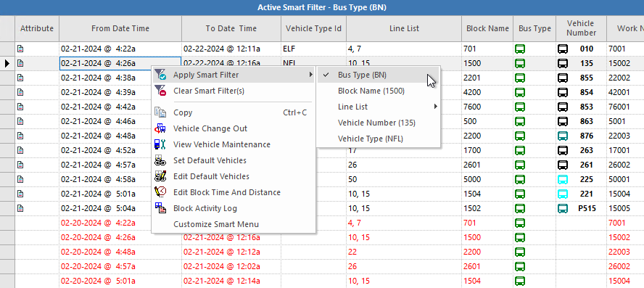Click red block name cell 2200
The height and width of the screenshot is (288, 644).
pyautogui.click(x=487, y=252)
